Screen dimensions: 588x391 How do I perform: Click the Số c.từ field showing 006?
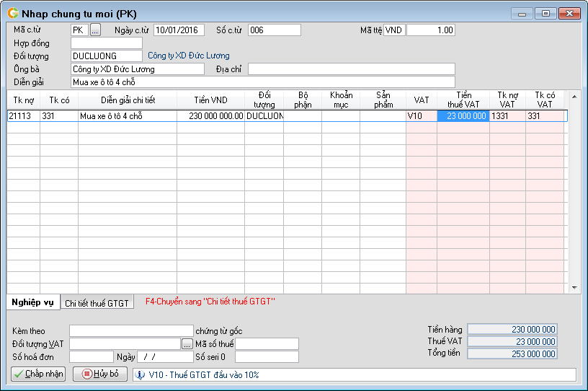275,30
